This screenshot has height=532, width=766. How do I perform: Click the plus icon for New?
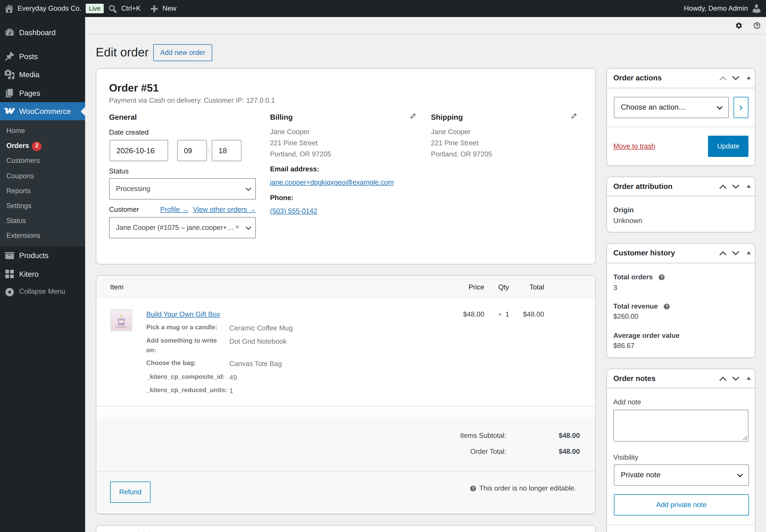(x=154, y=9)
